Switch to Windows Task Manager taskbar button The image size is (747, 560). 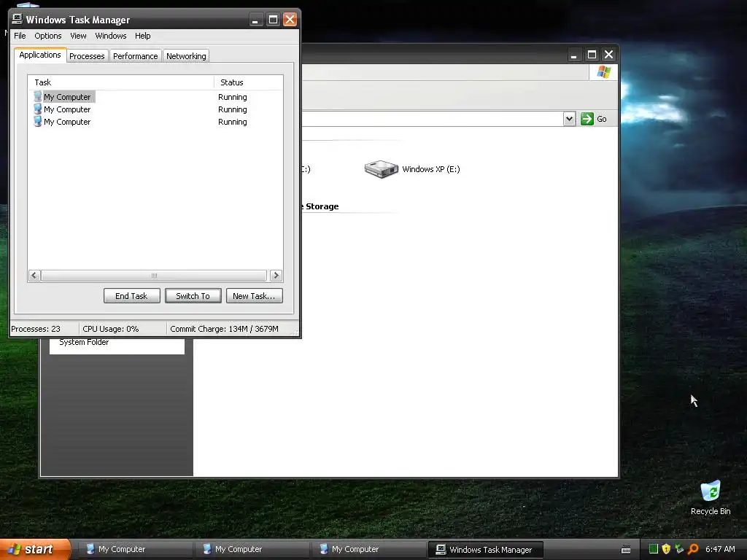(485, 550)
